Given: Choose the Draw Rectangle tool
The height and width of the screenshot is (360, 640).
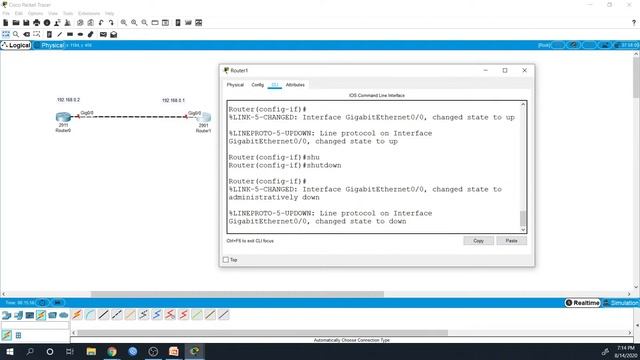Looking at the screenshot, I should [70, 34].
